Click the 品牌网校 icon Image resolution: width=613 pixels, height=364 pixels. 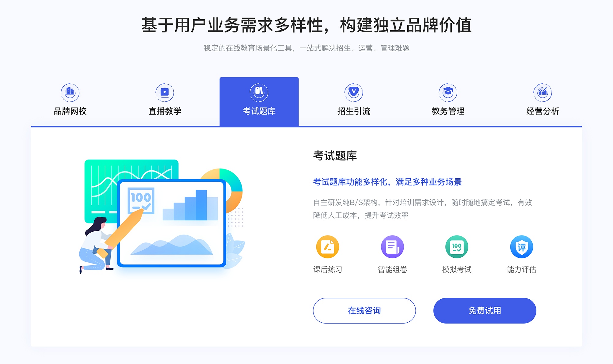coord(69,91)
